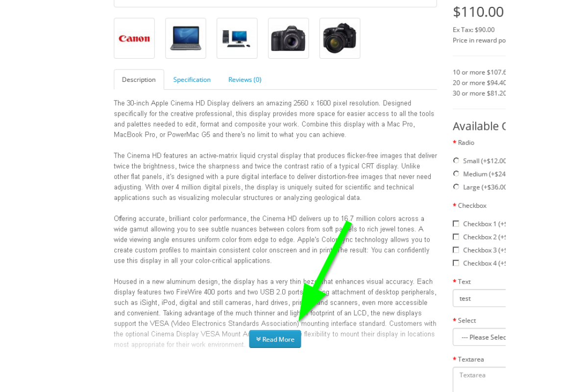The height and width of the screenshot is (392, 588).
Task: Click the Read More chevron icon
Action: (x=258, y=339)
